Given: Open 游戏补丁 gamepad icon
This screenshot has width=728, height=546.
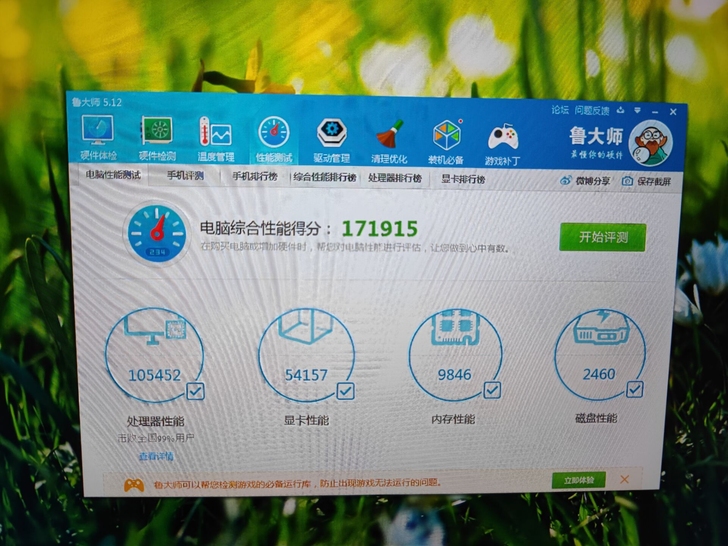Looking at the screenshot, I should tap(503, 143).
